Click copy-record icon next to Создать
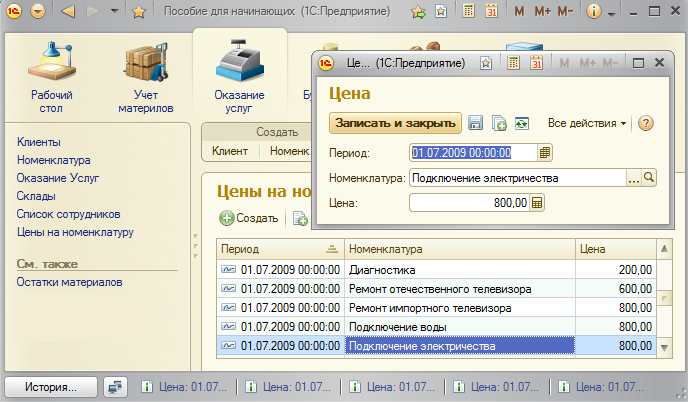 tap(300, 218)
